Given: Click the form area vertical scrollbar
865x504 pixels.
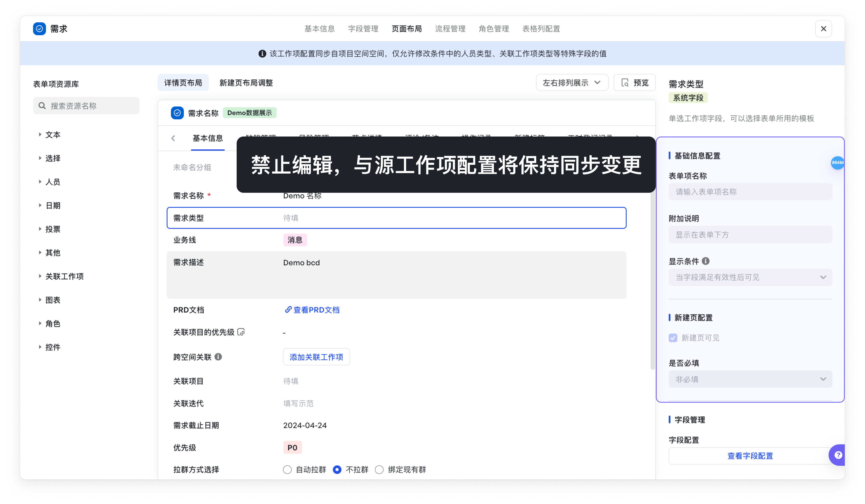Looking at the screenshot, I should (x=653, y=281).
